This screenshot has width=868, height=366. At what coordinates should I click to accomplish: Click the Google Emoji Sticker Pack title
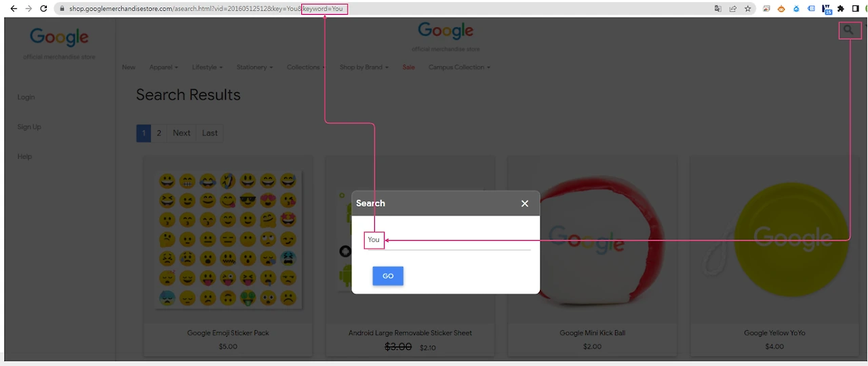point(228,333)
